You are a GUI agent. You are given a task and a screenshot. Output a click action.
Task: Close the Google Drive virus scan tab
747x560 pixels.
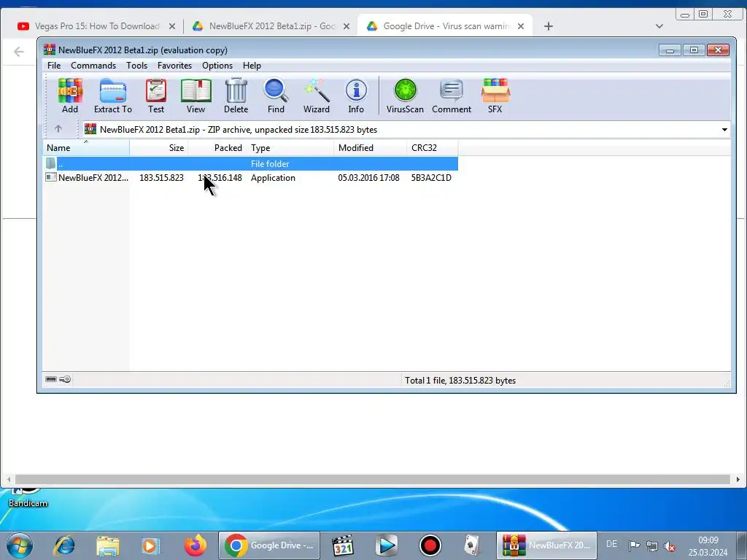click(x=521, y=27)
